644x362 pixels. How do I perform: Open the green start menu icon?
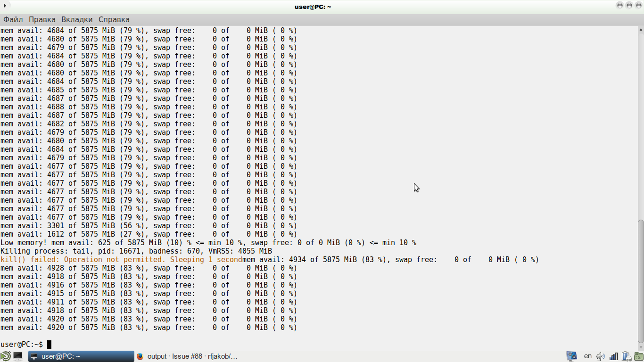coord(5,356)
